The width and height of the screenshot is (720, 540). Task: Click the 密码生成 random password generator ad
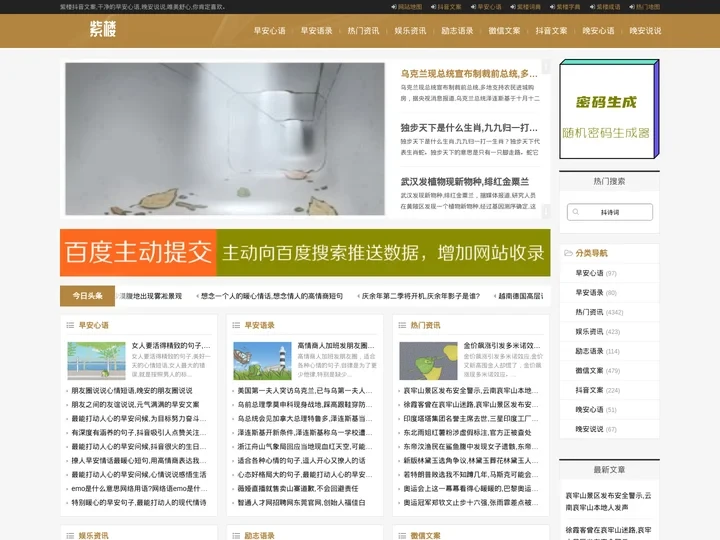609,109
